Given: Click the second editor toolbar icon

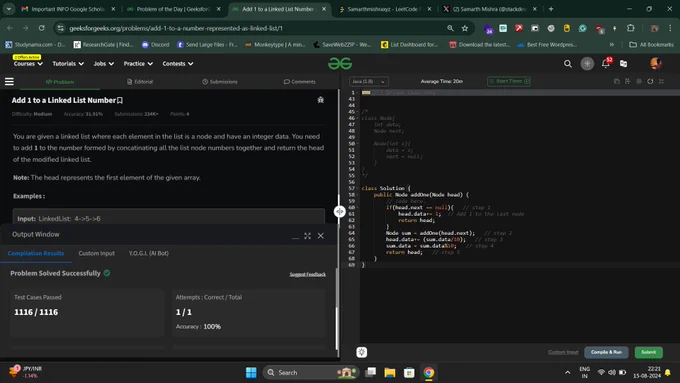Looking at the screenshot, I should tap(628, 81).
